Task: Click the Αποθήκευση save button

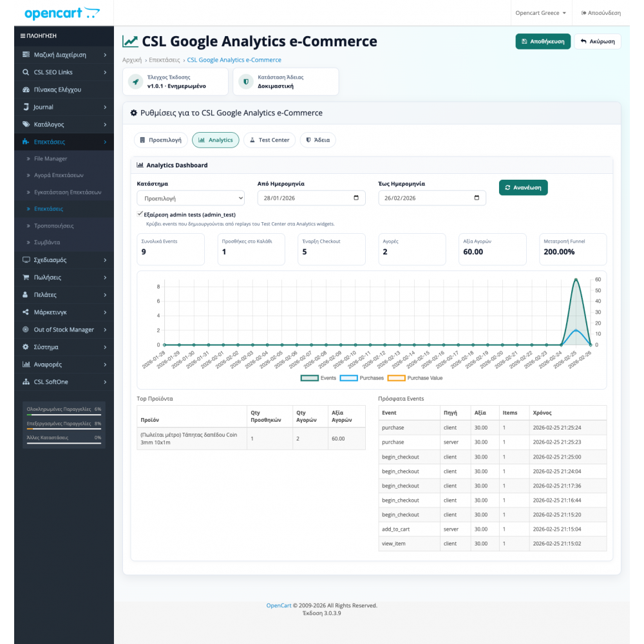Action: [543, 41]
